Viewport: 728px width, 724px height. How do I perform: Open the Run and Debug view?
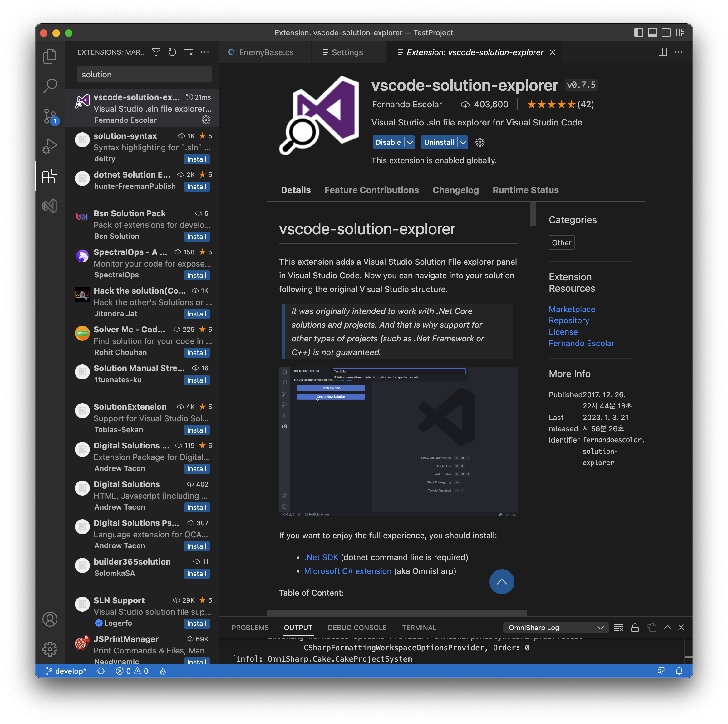(x=50, y=146)
